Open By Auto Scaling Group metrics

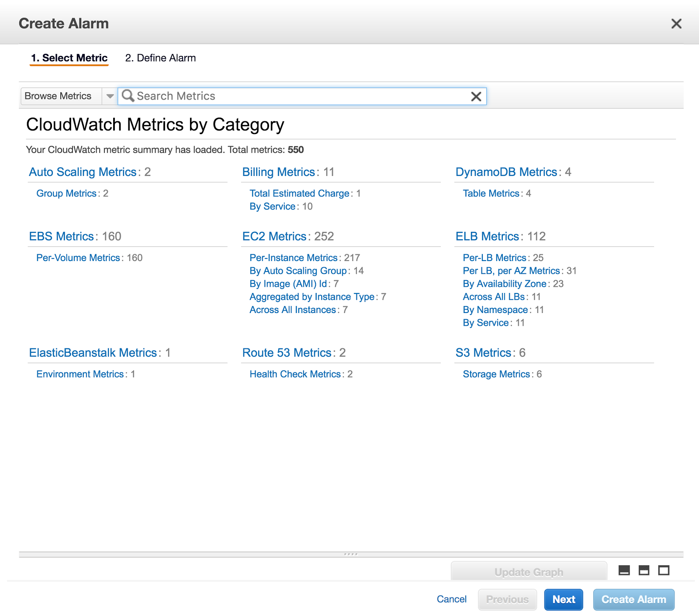[298, 271]
